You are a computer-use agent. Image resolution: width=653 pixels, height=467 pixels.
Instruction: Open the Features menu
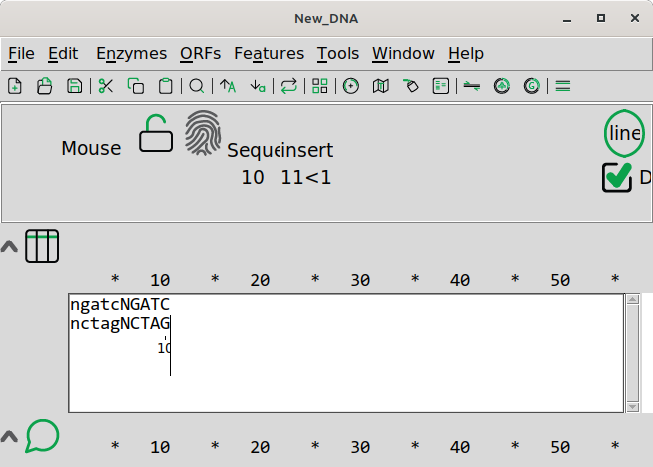[269, 53]
